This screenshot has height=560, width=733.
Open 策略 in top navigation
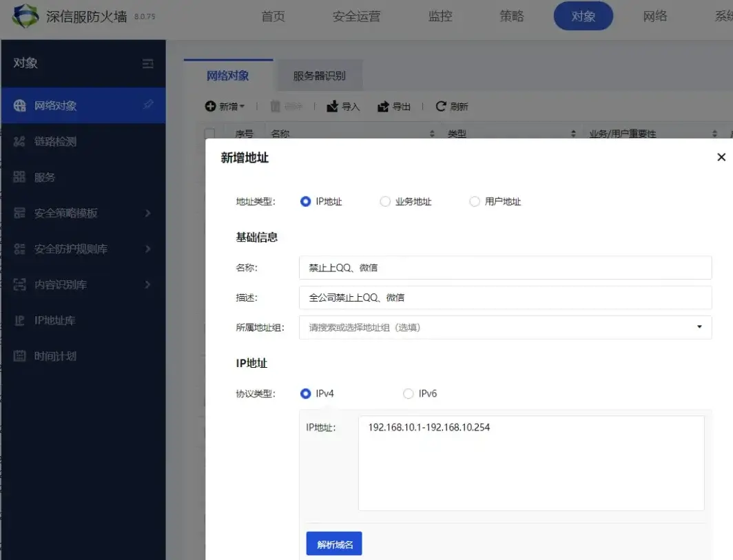(x=512, y=17)
